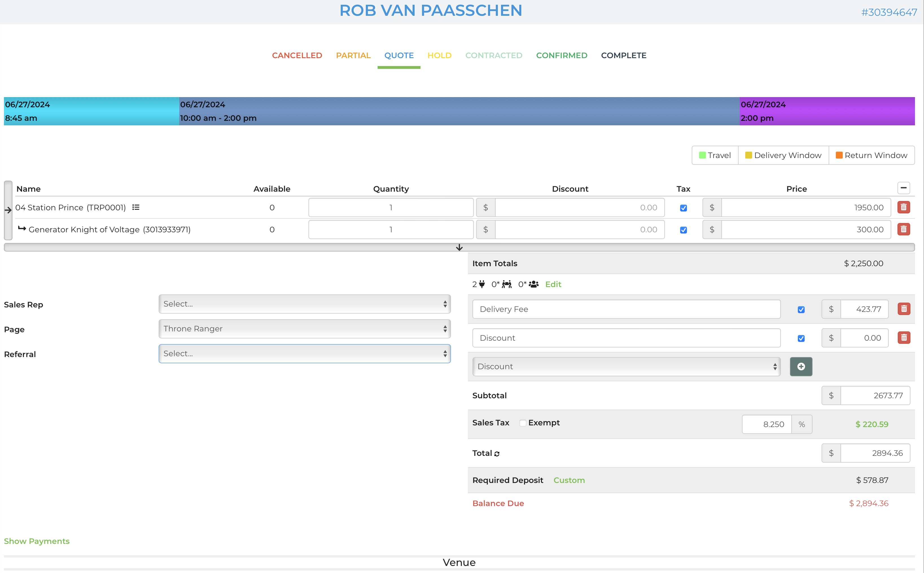
Task: Select the HOLD status tab
Action: (439, 55)
